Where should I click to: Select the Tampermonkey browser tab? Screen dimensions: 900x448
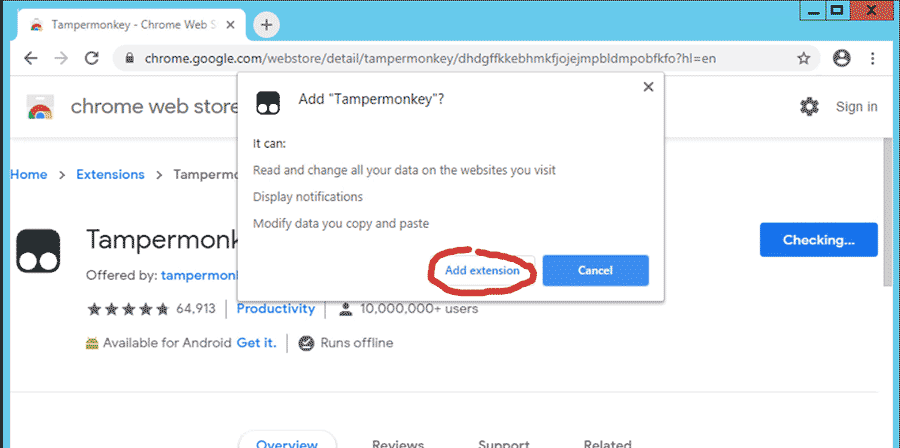click(132, 25)
